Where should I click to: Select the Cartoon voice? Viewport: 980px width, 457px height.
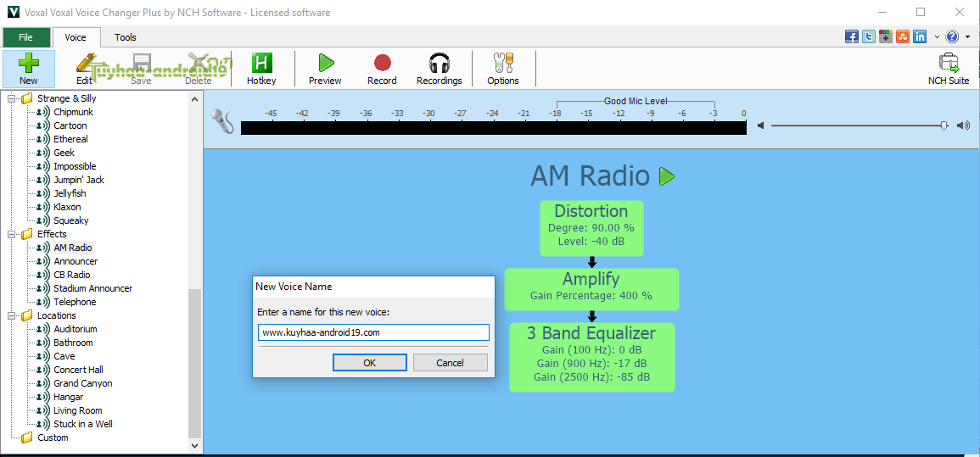(70, 126)
